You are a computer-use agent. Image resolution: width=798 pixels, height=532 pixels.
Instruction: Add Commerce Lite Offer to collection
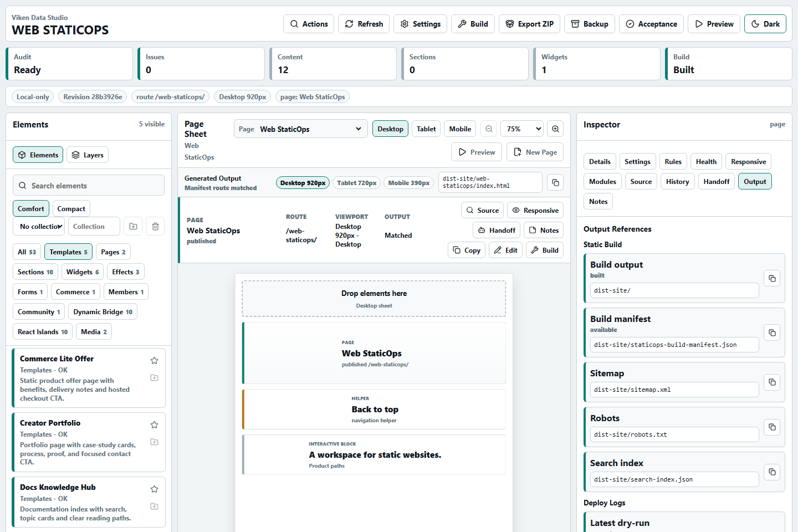click(x=155, y=378)
